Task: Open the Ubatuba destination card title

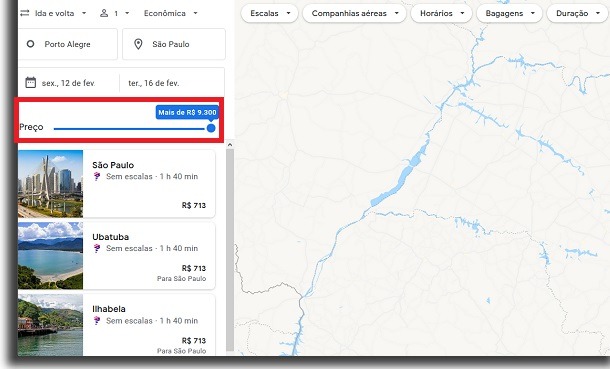Action: [x=110, y=237]
